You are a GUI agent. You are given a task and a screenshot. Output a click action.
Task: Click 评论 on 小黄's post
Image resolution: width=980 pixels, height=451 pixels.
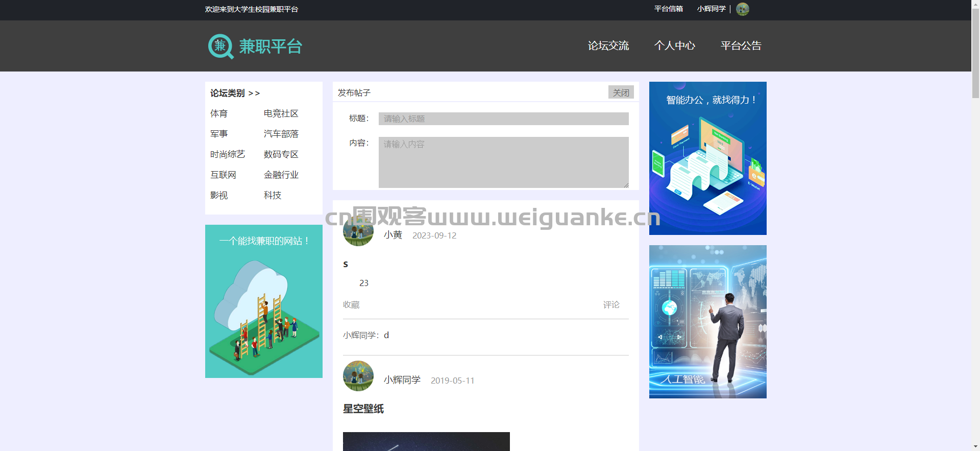[611, 304]
